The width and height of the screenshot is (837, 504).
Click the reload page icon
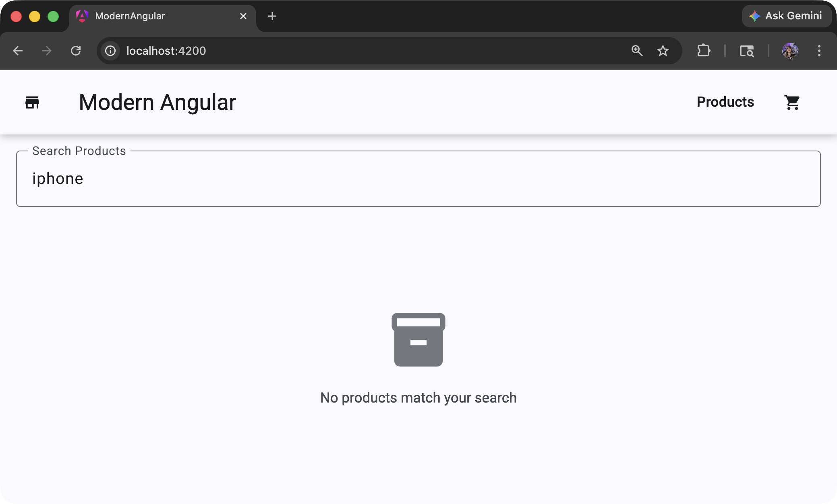pyautogui.click(x=76, y=51)
